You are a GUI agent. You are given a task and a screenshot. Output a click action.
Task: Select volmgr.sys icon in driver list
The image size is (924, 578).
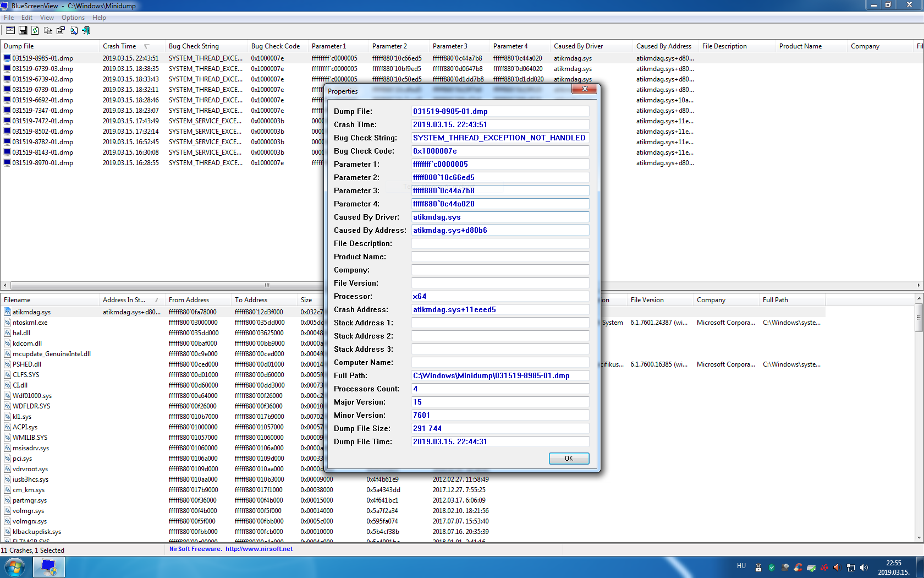pyautogui.click(x=7, y=510)
